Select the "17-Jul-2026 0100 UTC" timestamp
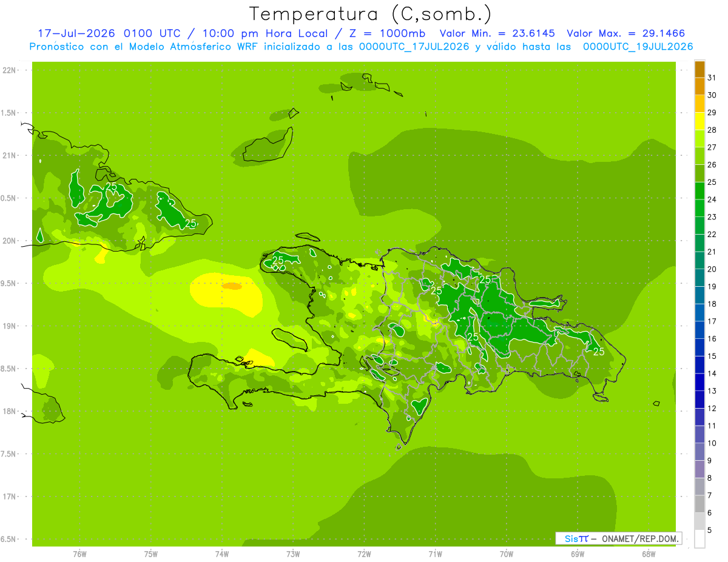Viewport: 728px width, 562px height. 109,33
